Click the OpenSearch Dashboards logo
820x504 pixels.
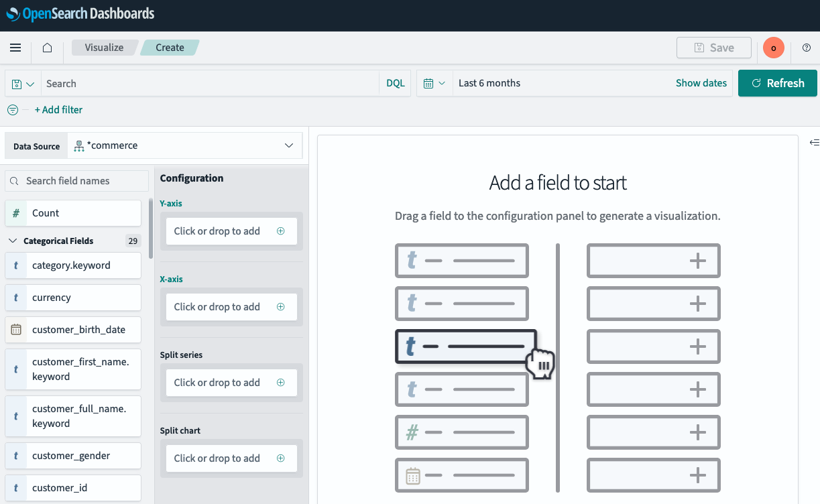click(79, 14)
